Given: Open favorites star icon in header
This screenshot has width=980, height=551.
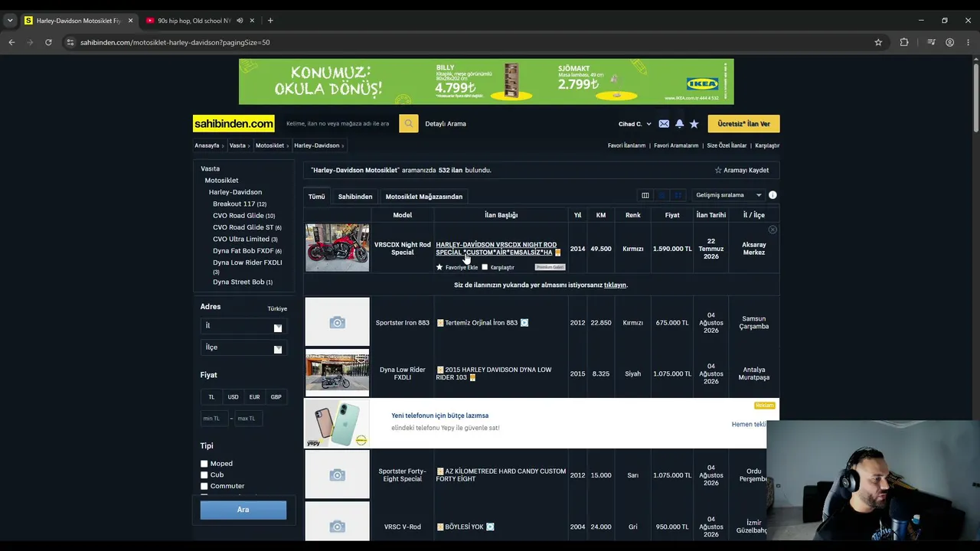Looking at the screenshot, I should click(694, 124).
